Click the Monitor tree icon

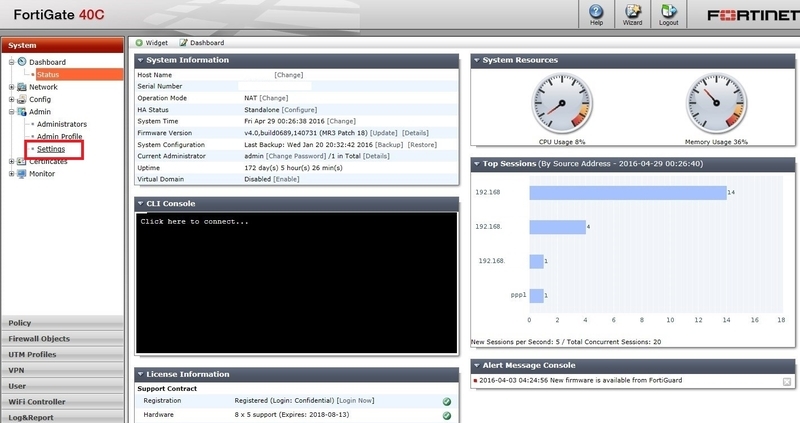(x=21, y=173)
